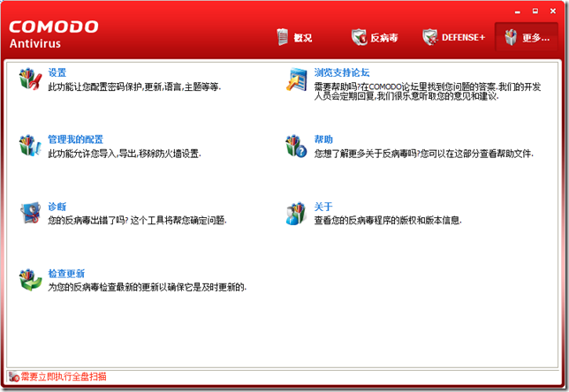Click the COMODO Antivirus logo

click(x=54, y=34)
